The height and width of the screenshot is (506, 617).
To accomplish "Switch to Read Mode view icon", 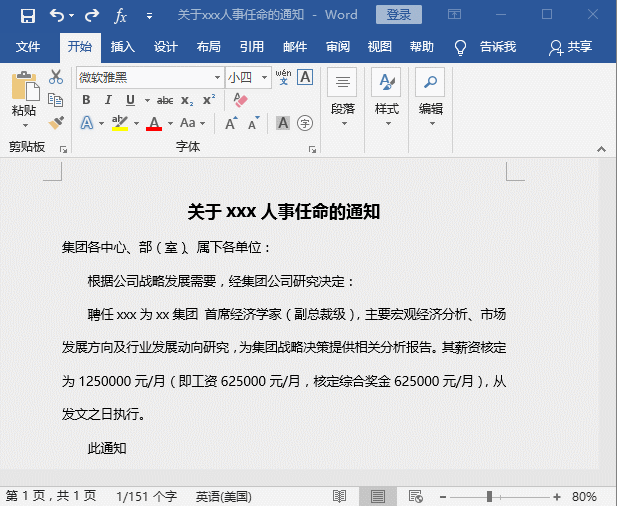I will pos(340,496).
